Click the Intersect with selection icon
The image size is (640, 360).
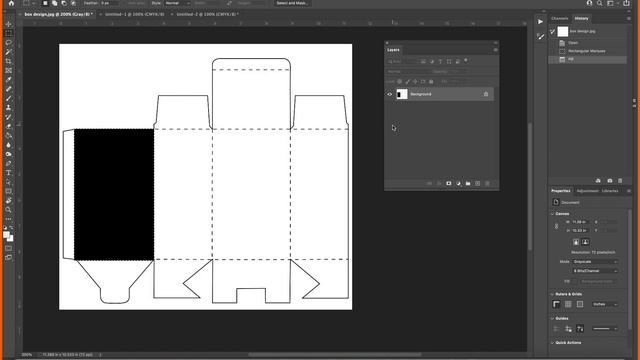pyautogui.click(x=73, y=3)
